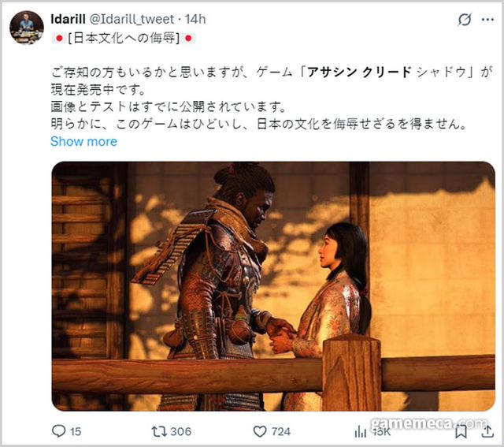Click the 724 likes count
This screenshot has height=447, width=504.
[x=281, y=431]
